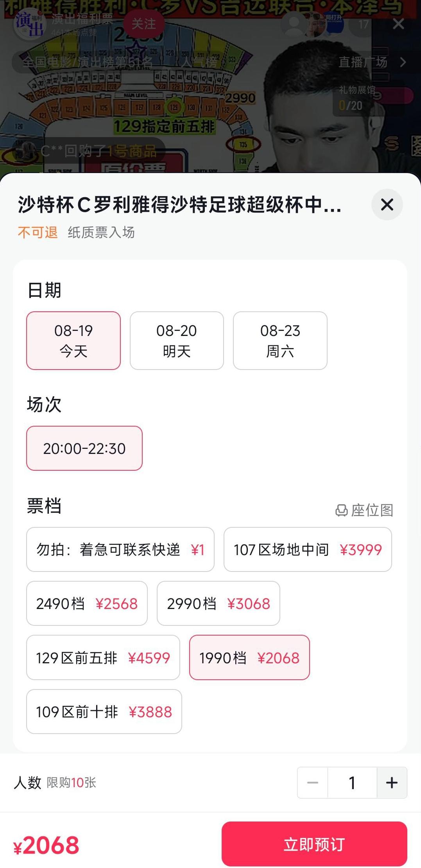Screen dimensions: 421x868
Task: Tap the 立即预订 book now button
Action: [x=314, y=844]
